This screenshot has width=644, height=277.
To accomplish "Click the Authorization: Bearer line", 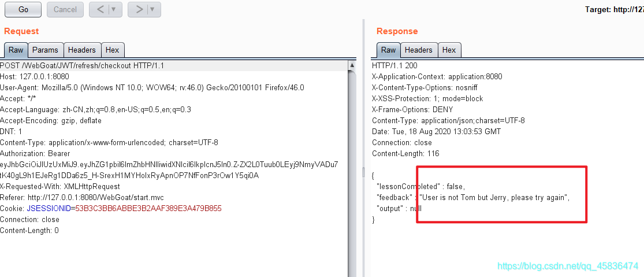I will click(35, 154).
